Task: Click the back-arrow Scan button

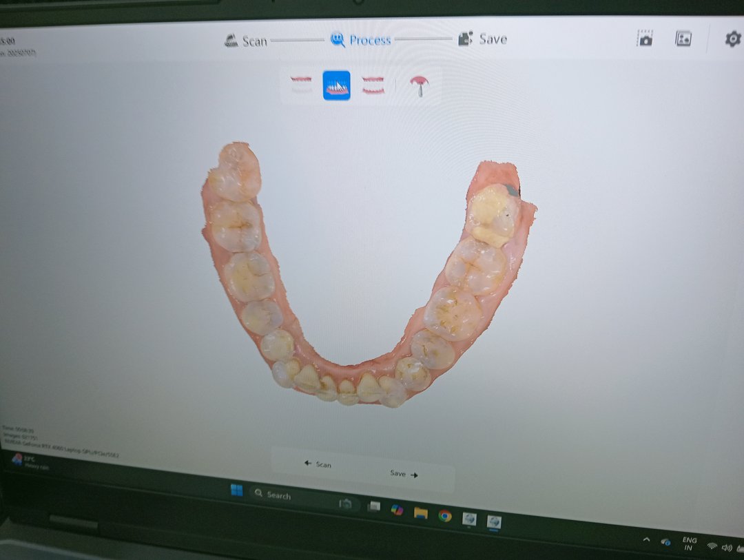Action: [x=318, y=464]
